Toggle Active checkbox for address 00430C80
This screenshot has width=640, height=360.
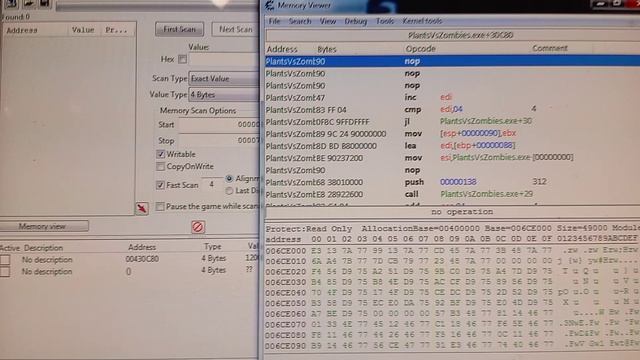5,260
